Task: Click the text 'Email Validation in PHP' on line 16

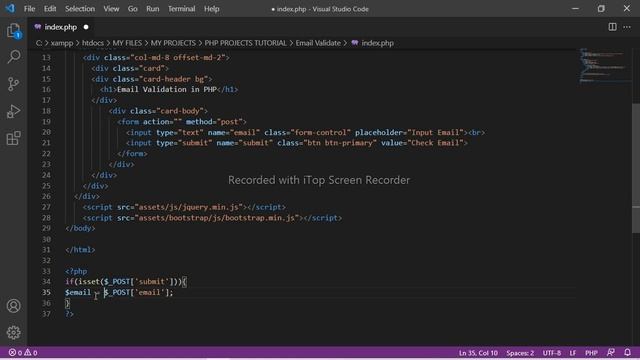Action: click(167, 89)
